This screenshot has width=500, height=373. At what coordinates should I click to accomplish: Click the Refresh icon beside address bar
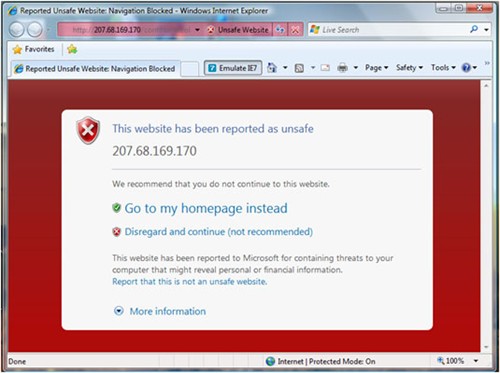click(280, 30)
